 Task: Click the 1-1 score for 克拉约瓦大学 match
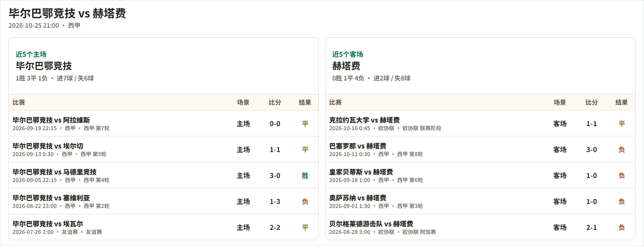592,123
